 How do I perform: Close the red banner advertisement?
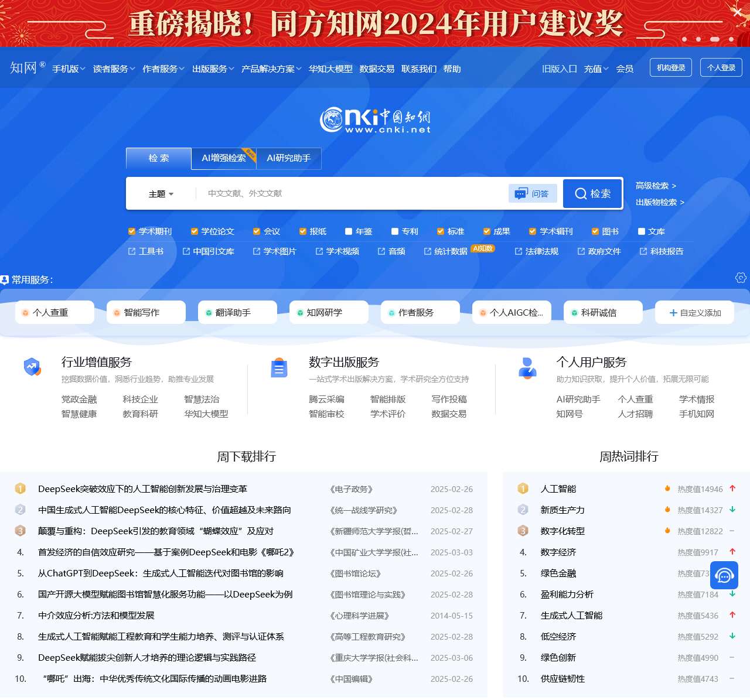coord(738,12)
